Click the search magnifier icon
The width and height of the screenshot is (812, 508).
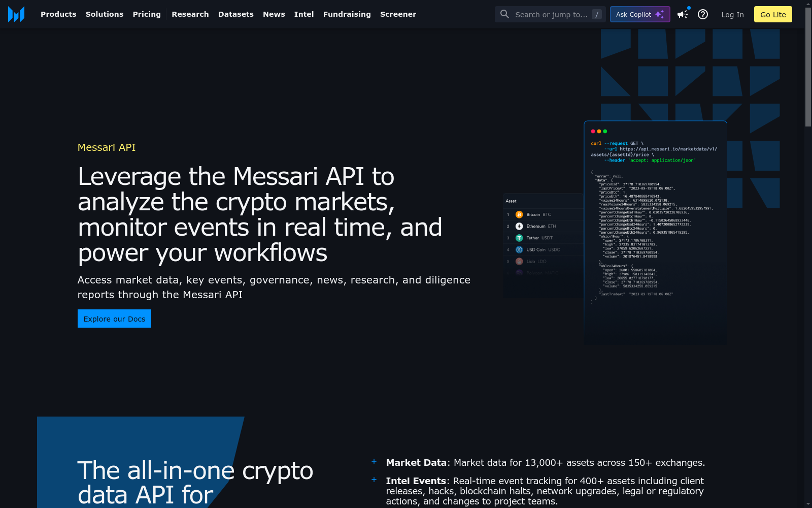coord(504,14)
